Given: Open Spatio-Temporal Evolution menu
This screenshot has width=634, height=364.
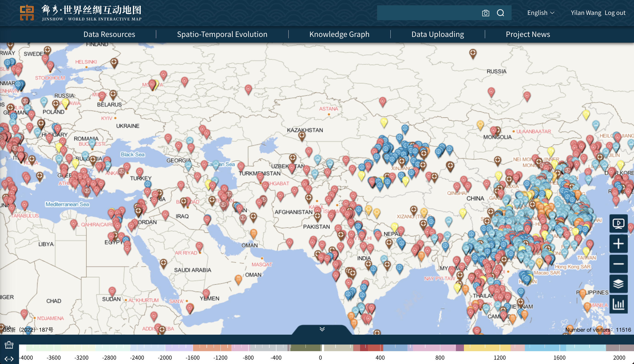Looking at the screenshot, I should tap(222, 34).
